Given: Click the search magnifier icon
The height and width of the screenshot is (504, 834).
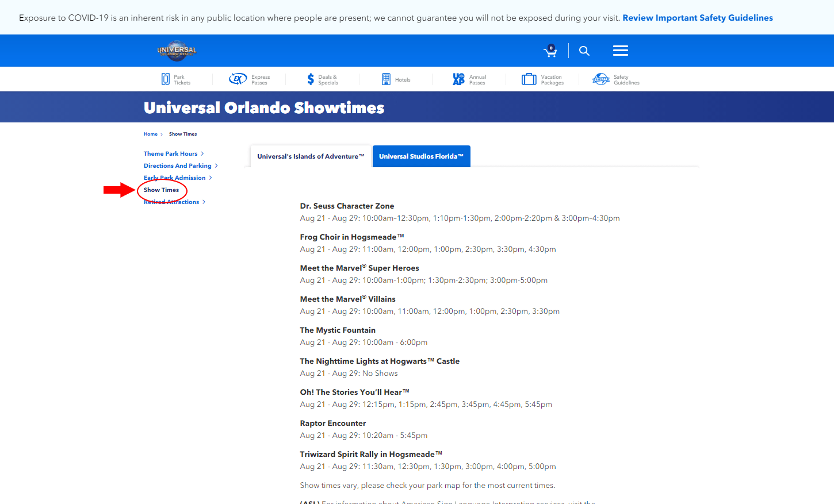Looking at the screenshot, I should click(x=584, y=51).
